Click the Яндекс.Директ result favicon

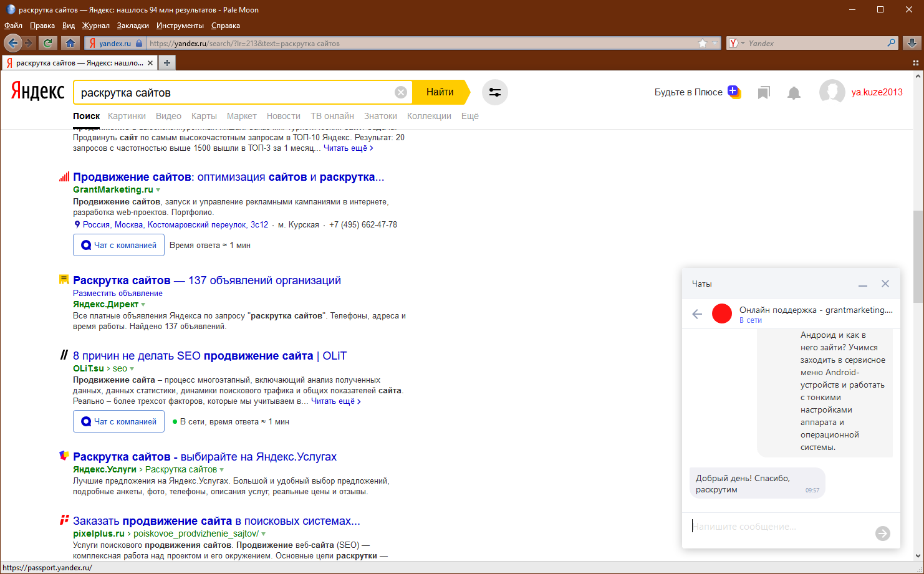(64, 279)
